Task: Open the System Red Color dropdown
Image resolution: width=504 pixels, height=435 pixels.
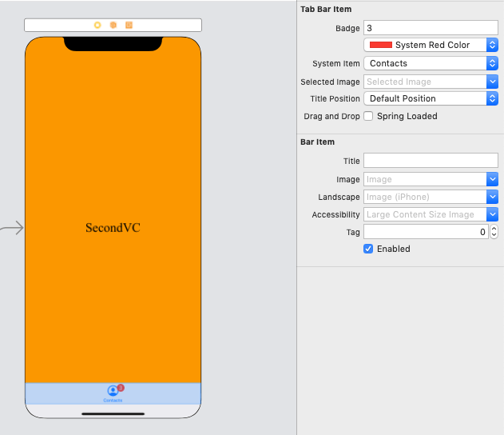Action: click(x=431, y=45)
